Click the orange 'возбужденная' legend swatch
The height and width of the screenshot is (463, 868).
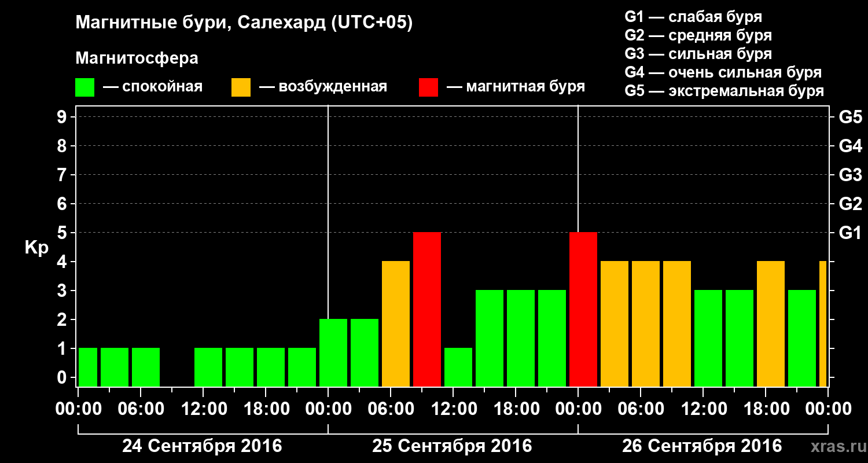(x=241, y=87)
